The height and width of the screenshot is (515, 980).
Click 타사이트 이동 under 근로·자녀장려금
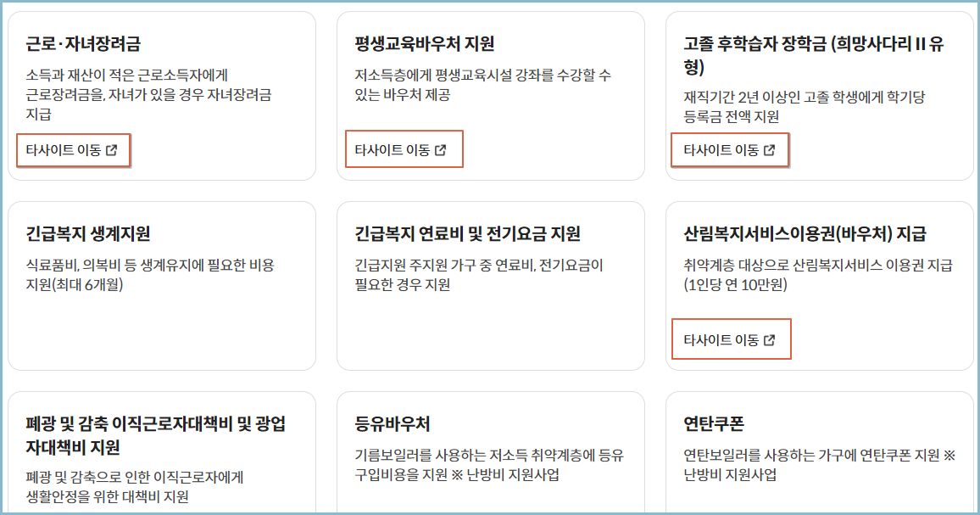tap(73, 150)
